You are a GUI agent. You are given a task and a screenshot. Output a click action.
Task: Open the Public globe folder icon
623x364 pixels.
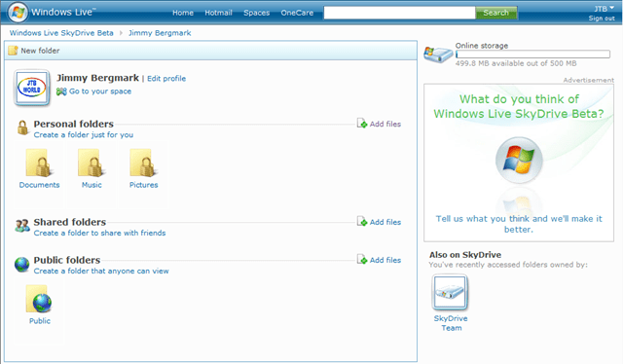(x=39, y=299)
